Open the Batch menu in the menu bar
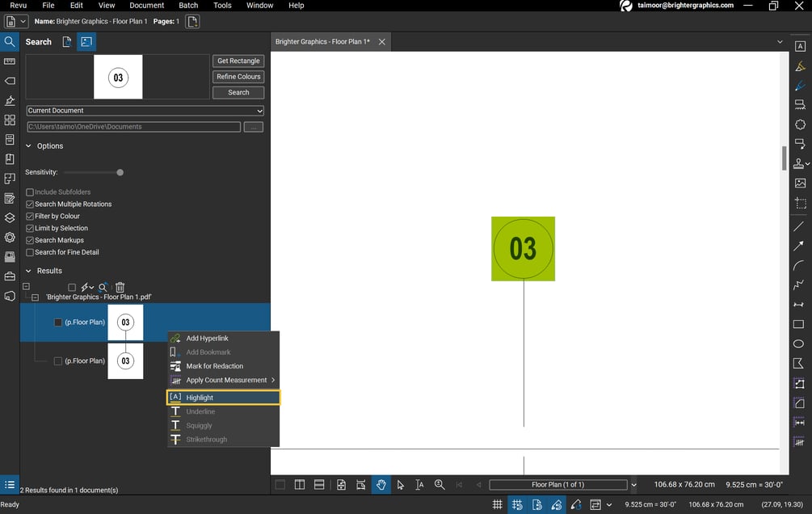 coord(187,6)
